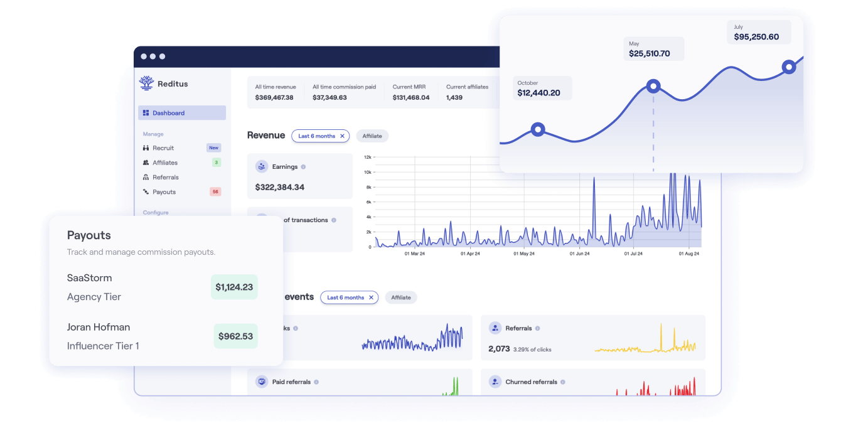Click the red 56 badge beside Payouts
Screen dimensions: 868x440
point(215,192)
